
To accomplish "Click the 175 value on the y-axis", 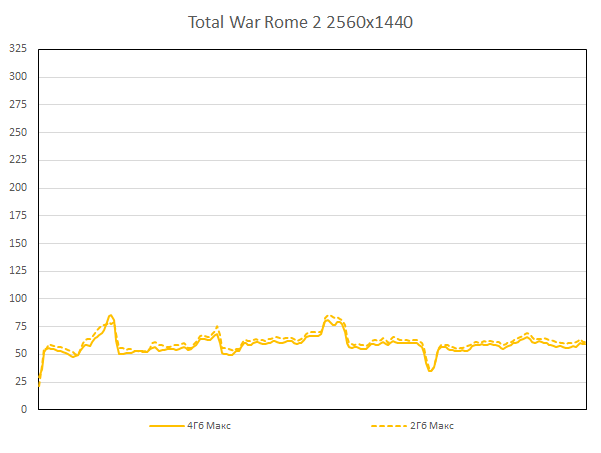I will [x=17, y=215].
